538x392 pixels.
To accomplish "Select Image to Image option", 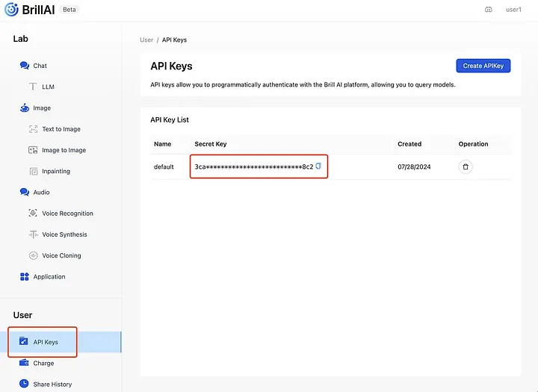I will [x=64, y=150].
